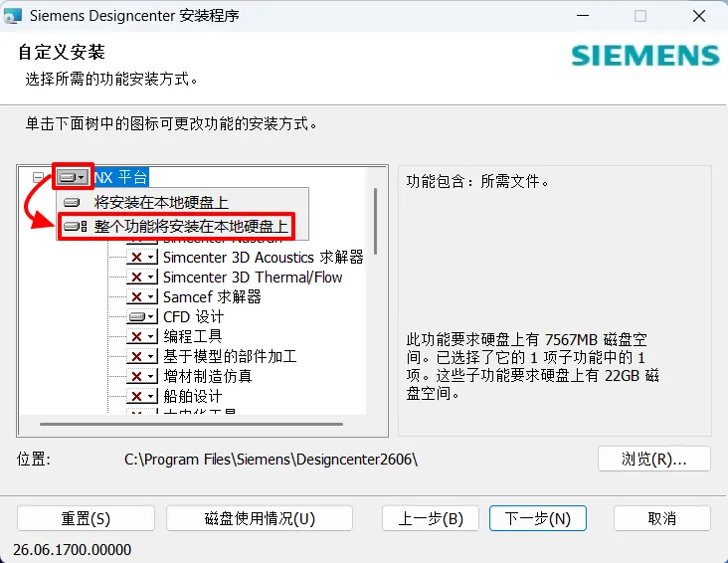Choose 整个功能将安装在本地硬盘上 option
This screenshot has width=728, height=563.
click(x=176, y=227)
